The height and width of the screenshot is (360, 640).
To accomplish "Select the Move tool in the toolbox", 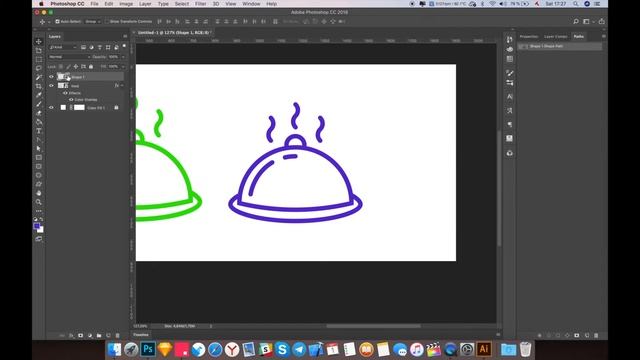I will 39,41.
